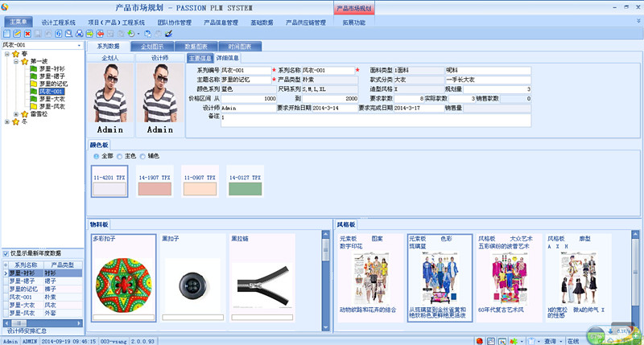Image resolution: width=644 pixels, height=345 pixels.
Task: Click the second picture status bar icon
Action: pos(502,341)
